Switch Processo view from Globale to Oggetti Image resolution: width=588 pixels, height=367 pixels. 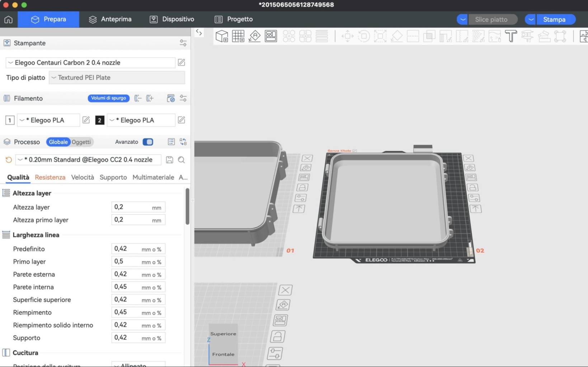click(x=81, y=142)
